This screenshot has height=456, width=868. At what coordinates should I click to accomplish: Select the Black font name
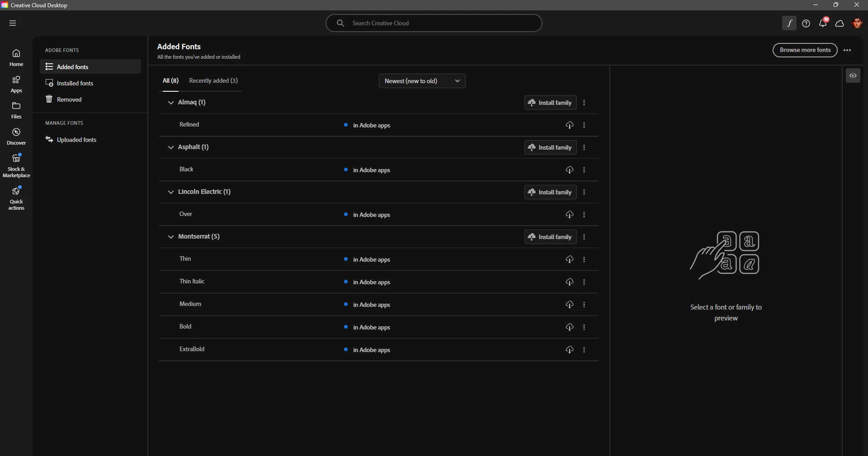coord(186,169)
